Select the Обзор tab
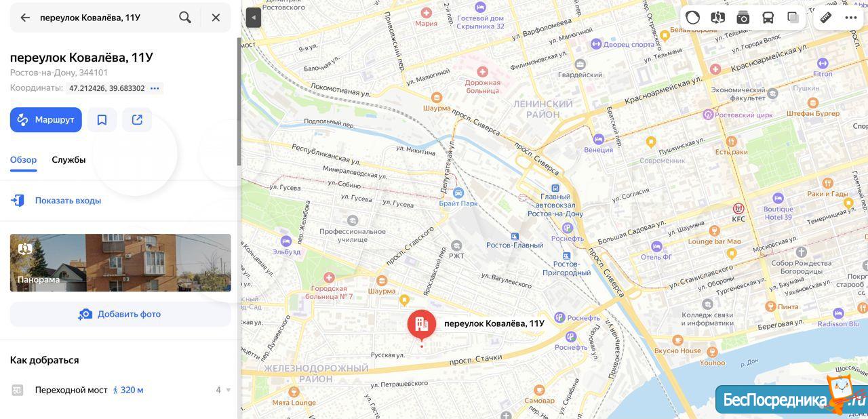This screenshot has width=868, height=419. click(x=23, y=160)
